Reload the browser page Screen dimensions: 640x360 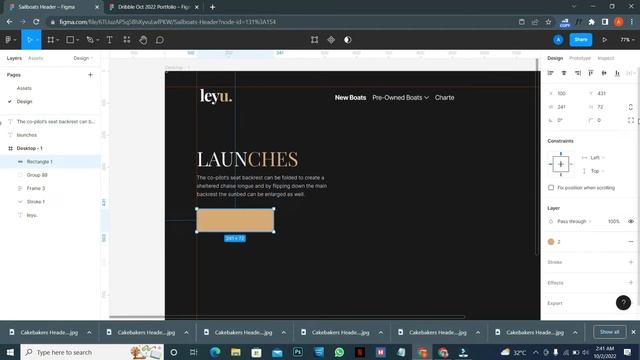[36, 22]
